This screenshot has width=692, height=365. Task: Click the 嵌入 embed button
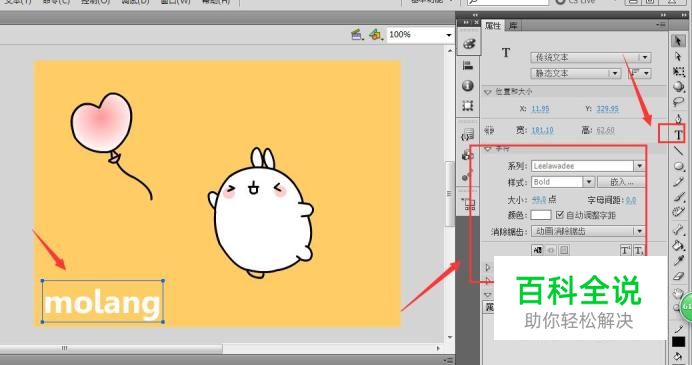point(621,182)
